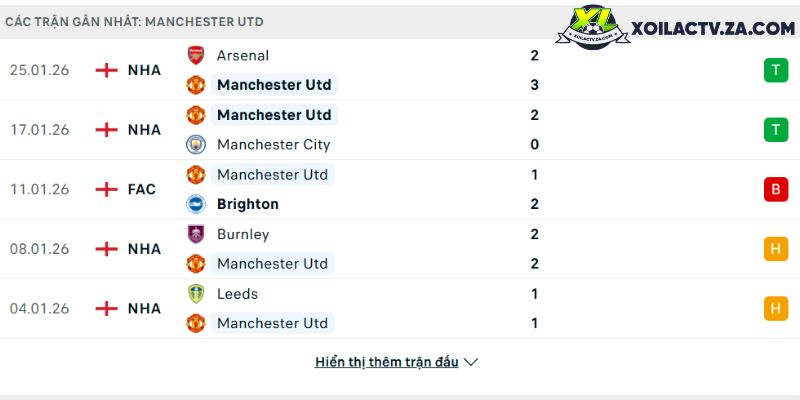Click red B result badge
The image size is (800, 400).
(775, 189)
